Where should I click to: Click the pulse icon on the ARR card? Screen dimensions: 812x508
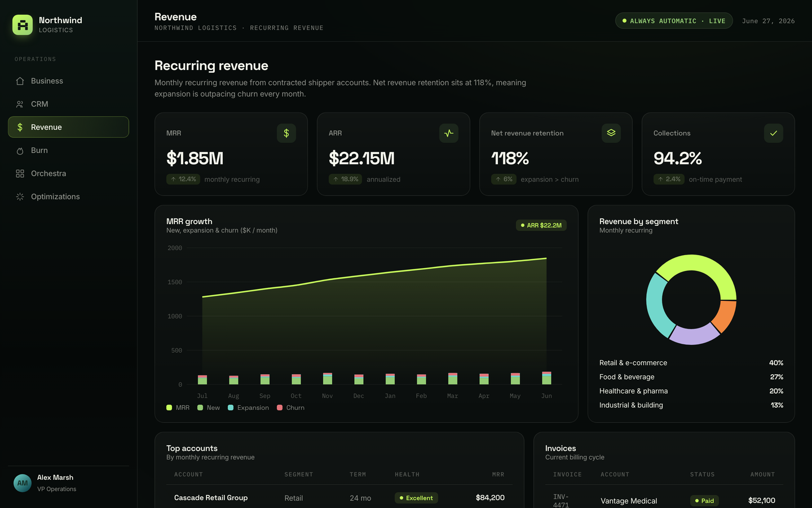point(449,133)
